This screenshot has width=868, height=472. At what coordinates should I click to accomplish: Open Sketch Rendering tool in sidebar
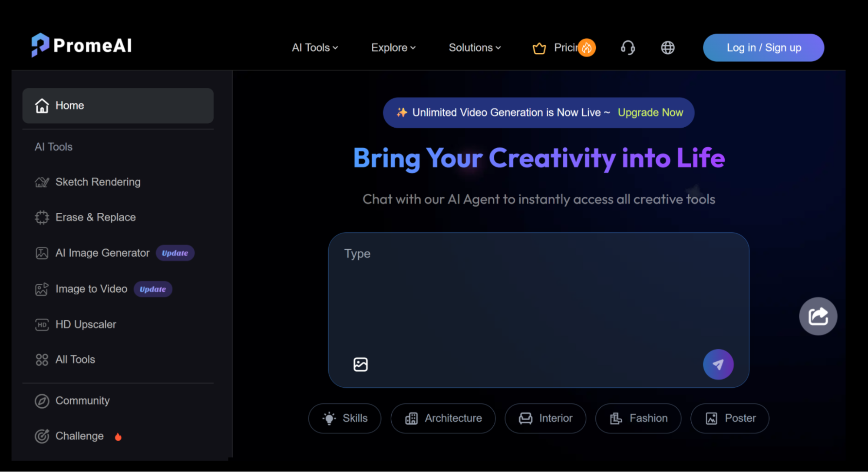click(98, 182)
